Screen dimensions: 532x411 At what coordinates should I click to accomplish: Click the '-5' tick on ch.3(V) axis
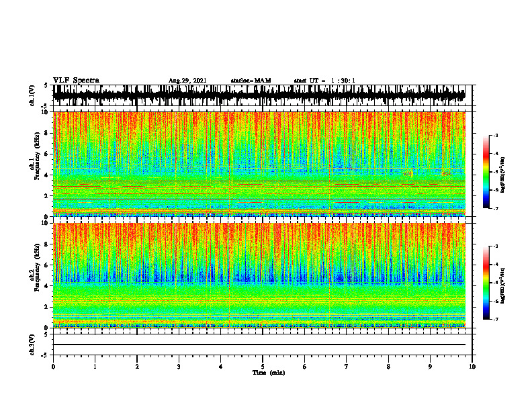(x=45, y=355)
